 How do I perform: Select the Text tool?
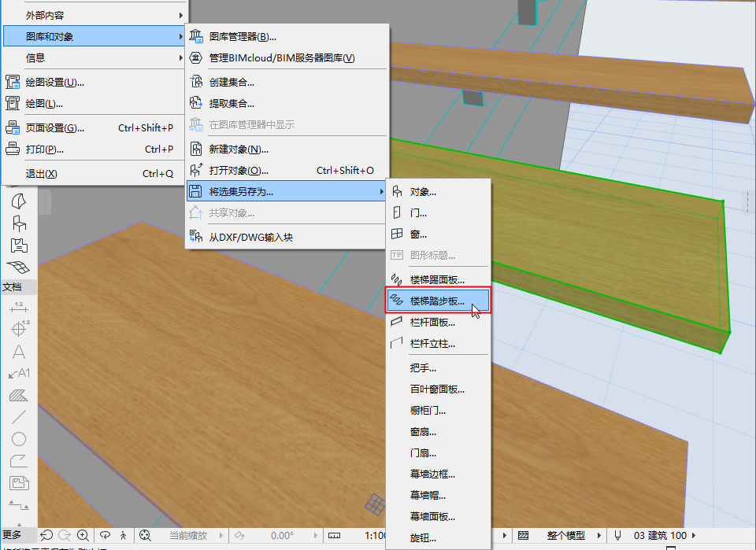tap(19, 352)
